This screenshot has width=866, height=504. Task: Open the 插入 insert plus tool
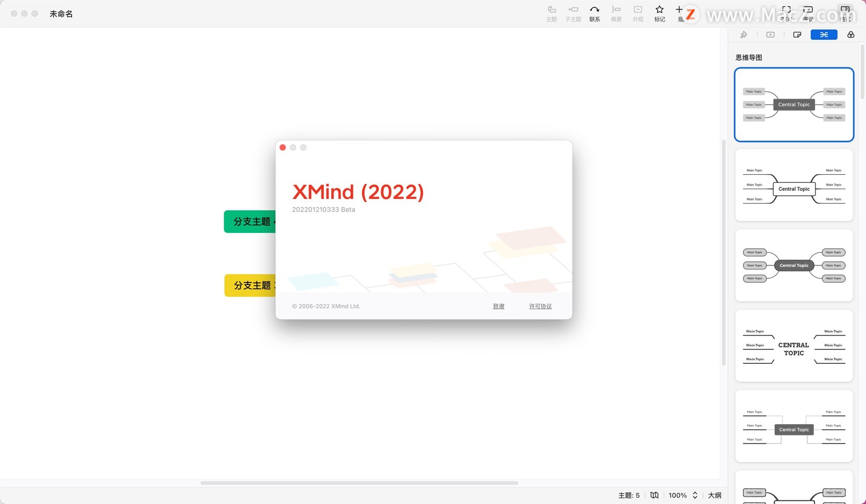pos(680,13)
